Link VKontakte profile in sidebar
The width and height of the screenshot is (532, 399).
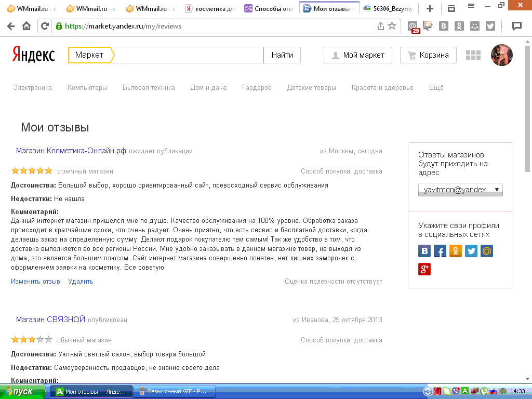tap(424, 251)
